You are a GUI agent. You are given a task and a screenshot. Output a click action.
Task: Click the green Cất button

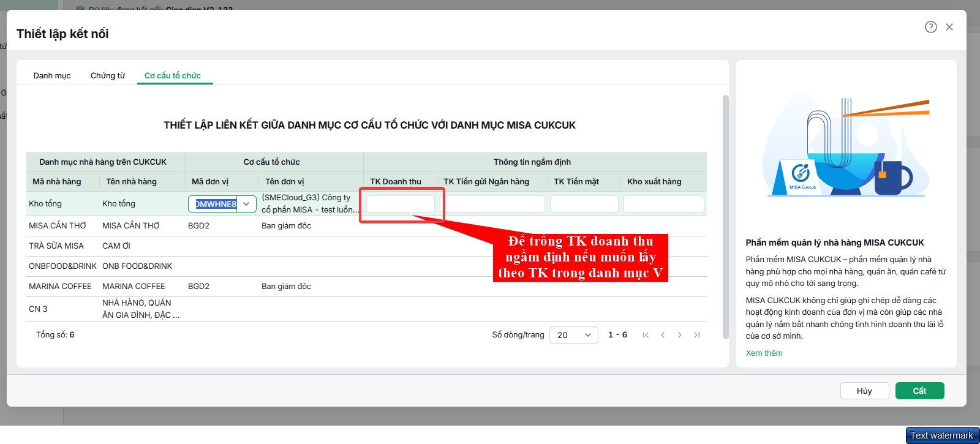(x=919, y=391)
